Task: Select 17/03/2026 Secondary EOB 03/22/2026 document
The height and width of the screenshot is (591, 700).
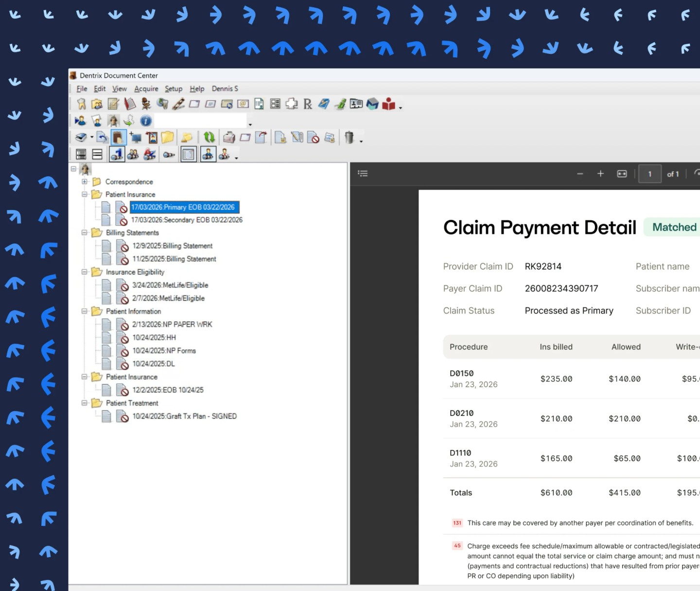Action: point(187,220)
